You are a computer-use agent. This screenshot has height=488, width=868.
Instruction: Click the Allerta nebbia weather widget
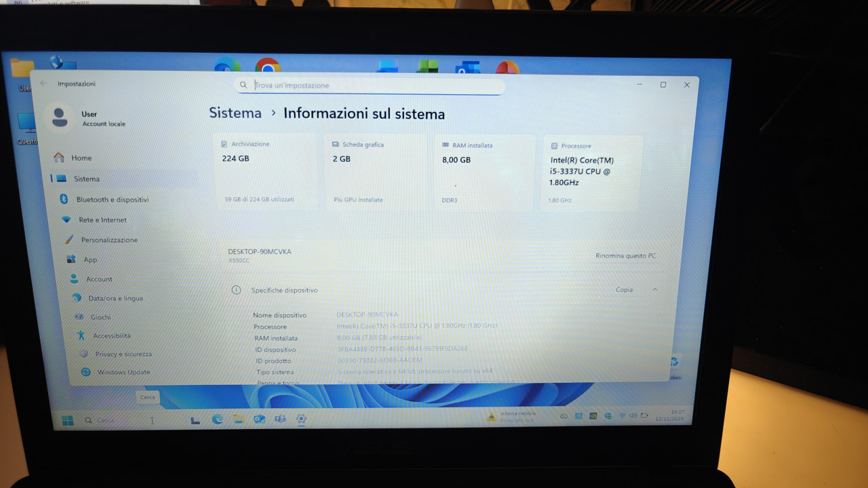pyautogui.click(x=513, y=417)
